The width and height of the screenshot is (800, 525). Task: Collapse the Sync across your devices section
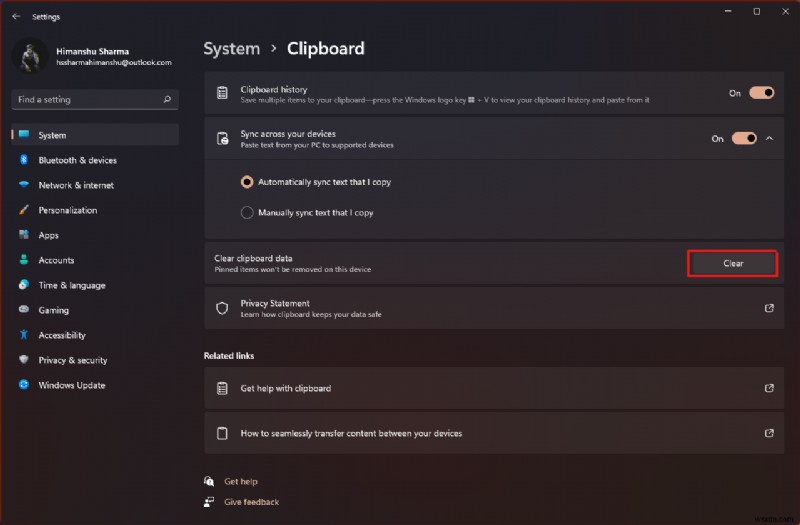pos(769,139)
